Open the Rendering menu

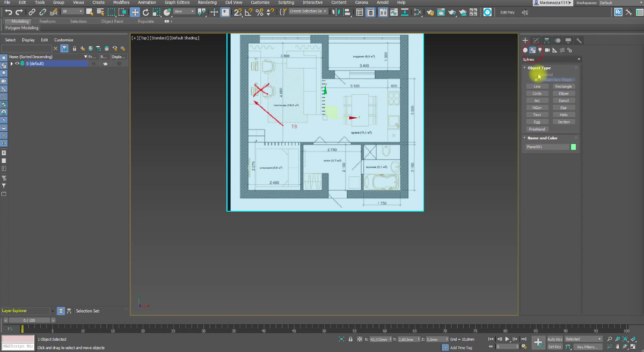click(207, 3)
